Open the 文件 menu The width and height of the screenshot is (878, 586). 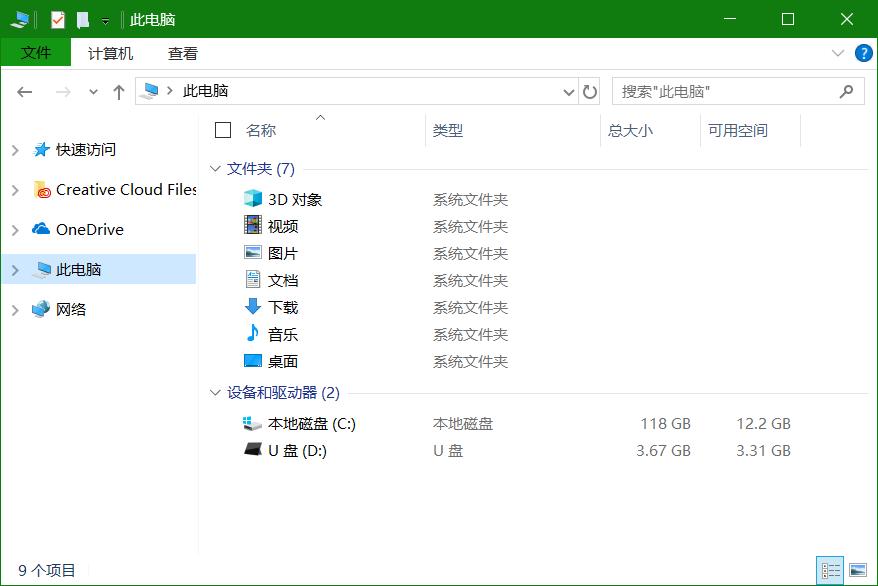pyautogui.click(x=36, y=53)
